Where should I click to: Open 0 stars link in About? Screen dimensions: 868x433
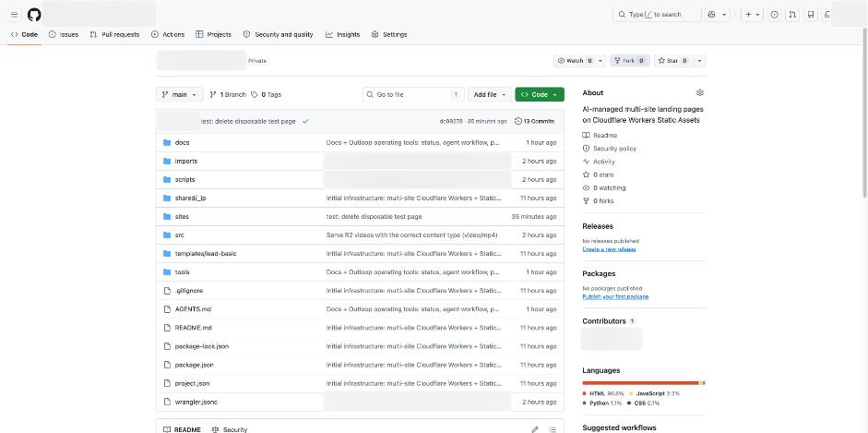click(x=599, y=175)
